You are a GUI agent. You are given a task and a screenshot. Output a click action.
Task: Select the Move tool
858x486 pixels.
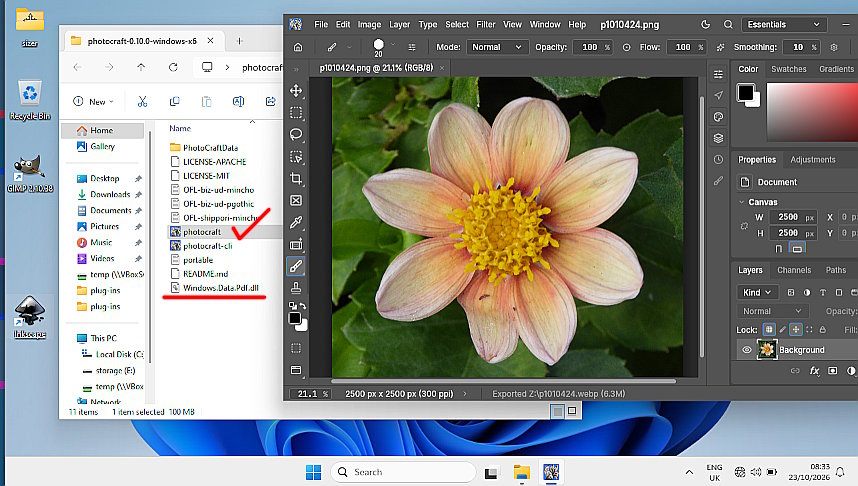[x=296, y=90]
